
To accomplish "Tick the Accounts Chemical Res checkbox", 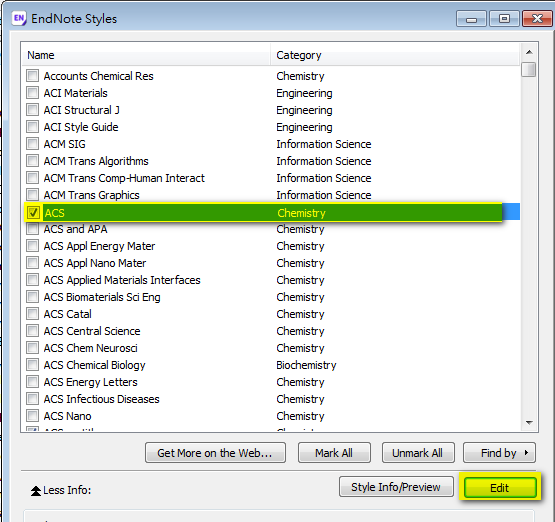I will (33, 76).
